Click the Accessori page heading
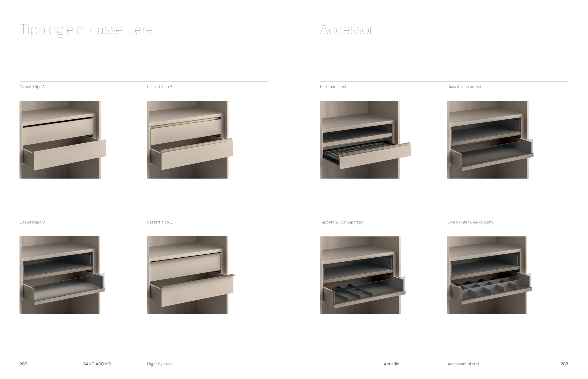 (348, 30)
